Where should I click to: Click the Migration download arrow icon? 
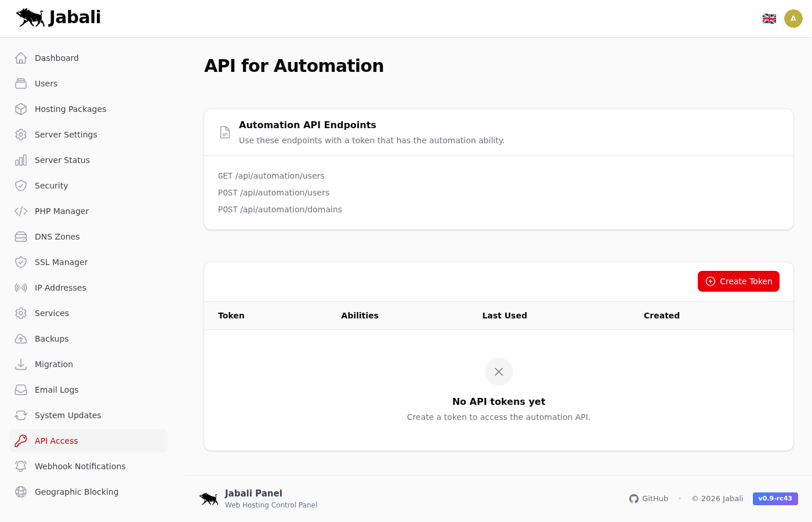click(21, 364)
